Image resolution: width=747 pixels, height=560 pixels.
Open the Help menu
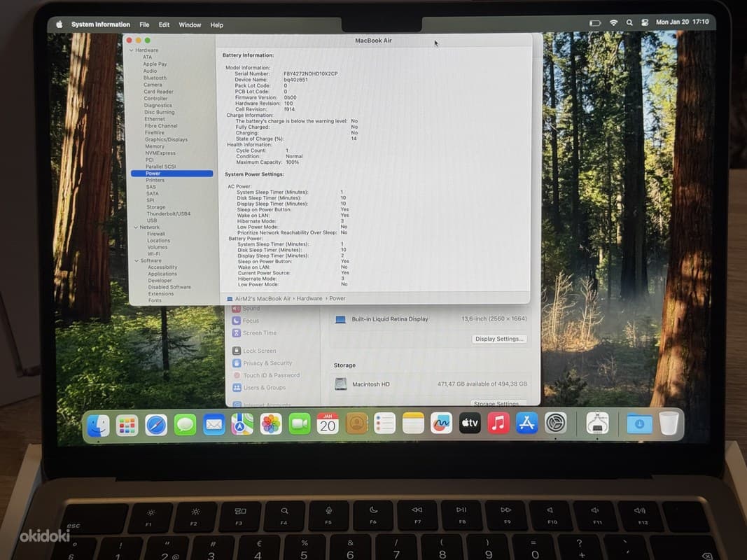(x=217, y=24)
